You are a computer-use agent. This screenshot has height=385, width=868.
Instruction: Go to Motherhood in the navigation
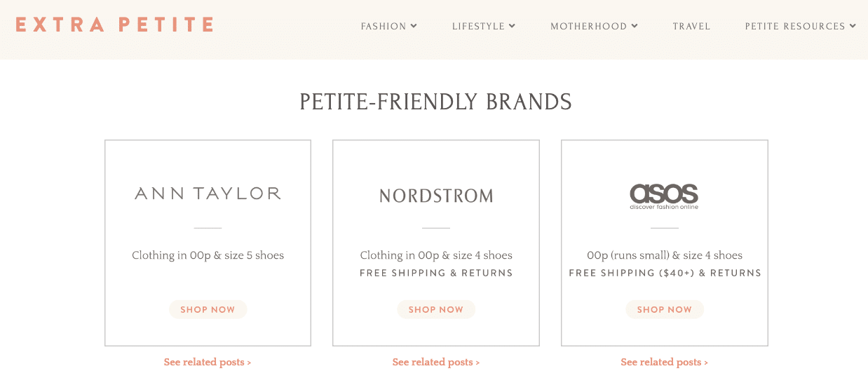pos(588,27)
